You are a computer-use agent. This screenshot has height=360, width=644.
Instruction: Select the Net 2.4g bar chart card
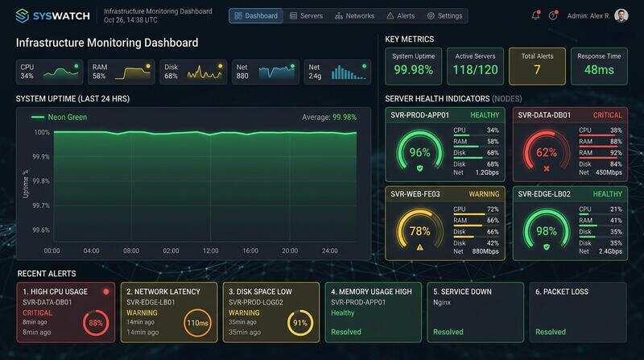[x=337, y=72]
